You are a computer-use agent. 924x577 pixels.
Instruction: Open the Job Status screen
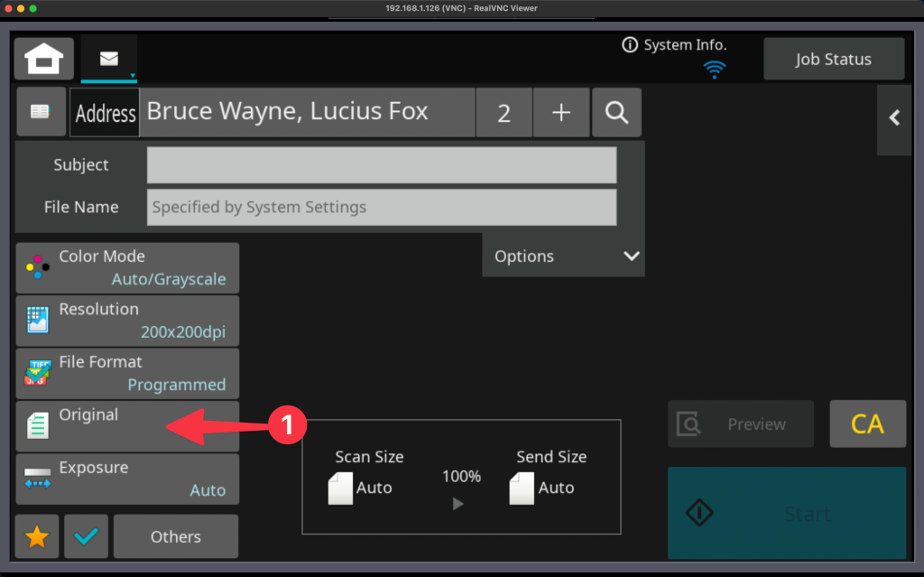point(833,60)
